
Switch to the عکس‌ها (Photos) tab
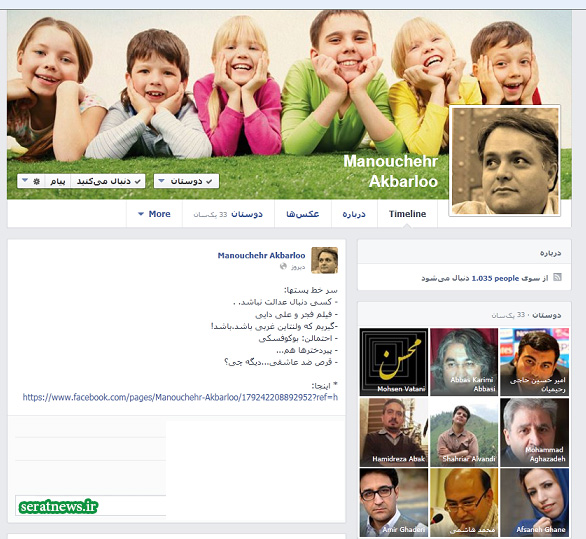click(303, 214)
